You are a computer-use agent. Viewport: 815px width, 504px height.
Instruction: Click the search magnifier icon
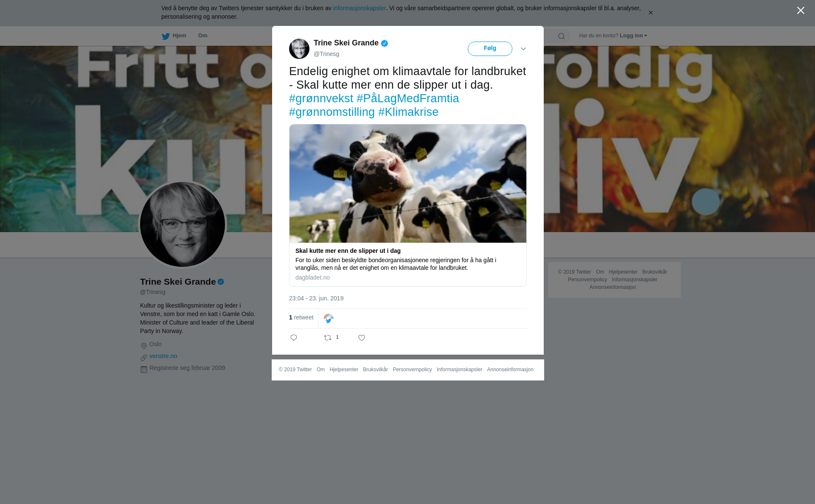click(x=562, y=36)
